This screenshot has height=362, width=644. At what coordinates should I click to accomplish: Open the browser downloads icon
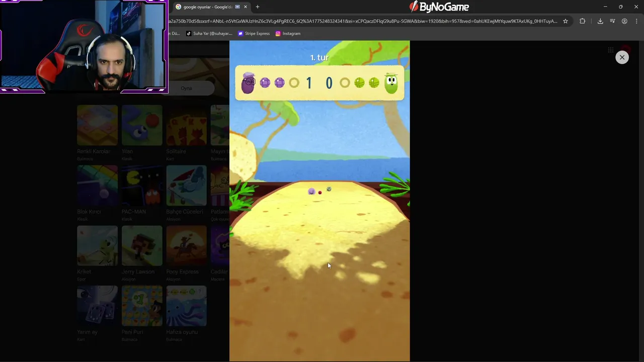coord(600,21)
